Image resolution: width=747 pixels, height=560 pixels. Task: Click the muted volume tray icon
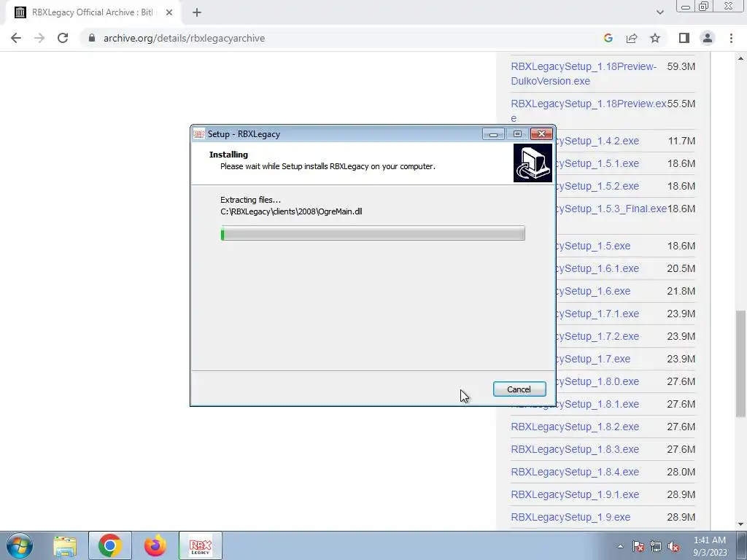click(673, 546)
